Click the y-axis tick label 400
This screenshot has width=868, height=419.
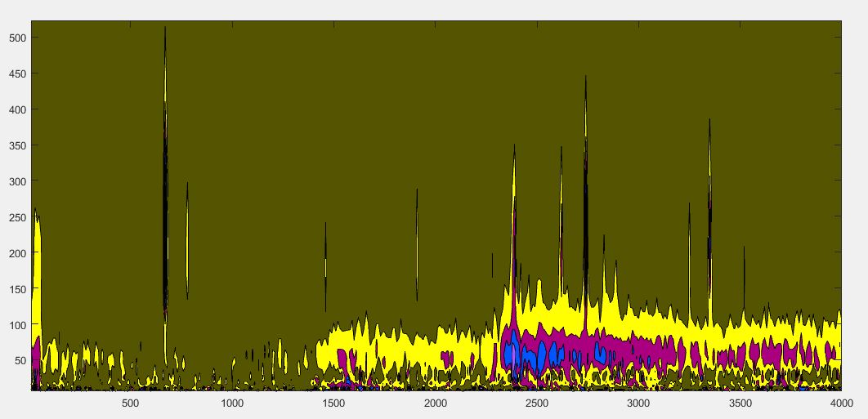coord(18,109)
